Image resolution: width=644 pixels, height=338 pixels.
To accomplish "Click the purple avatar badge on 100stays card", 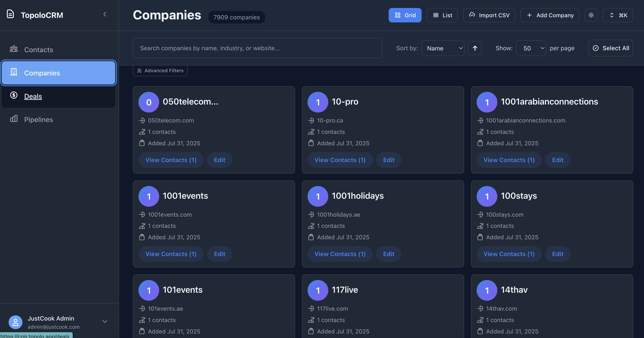I will point(487,196).
